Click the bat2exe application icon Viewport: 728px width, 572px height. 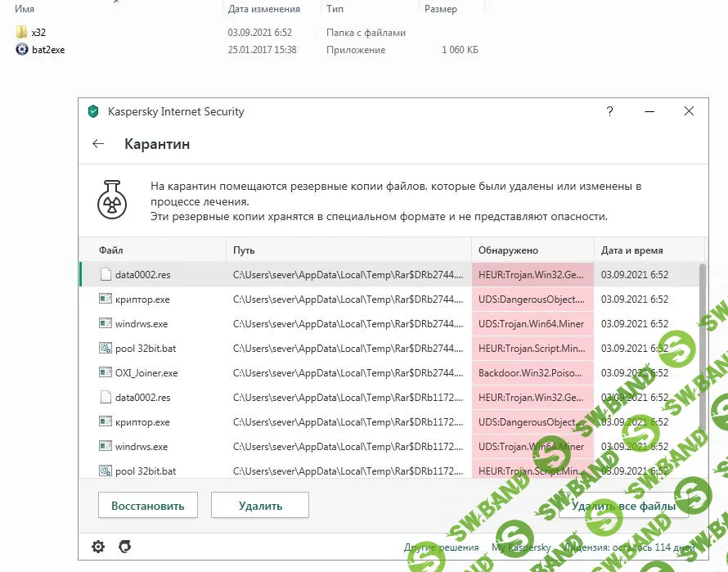point(21,50)
